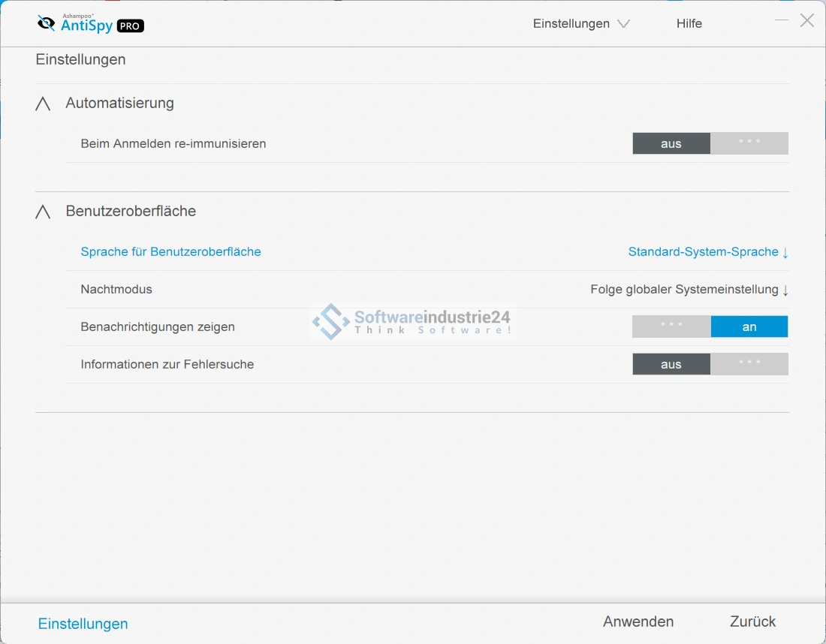The width and height of the screenshot is (826, 644).
Task: Click the chevron next to Einstellungen menu
Action: click(623, 24)
